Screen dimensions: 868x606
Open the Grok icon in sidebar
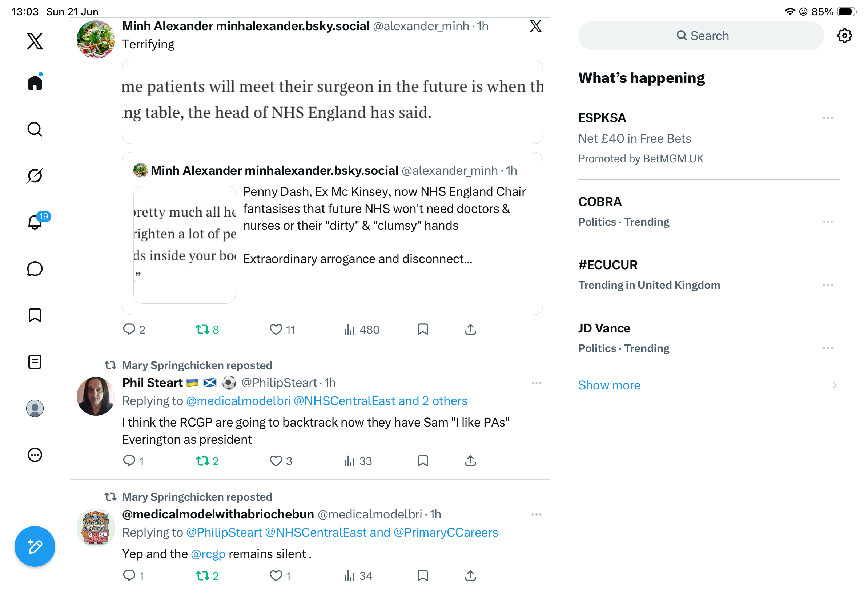pos(35,176)
